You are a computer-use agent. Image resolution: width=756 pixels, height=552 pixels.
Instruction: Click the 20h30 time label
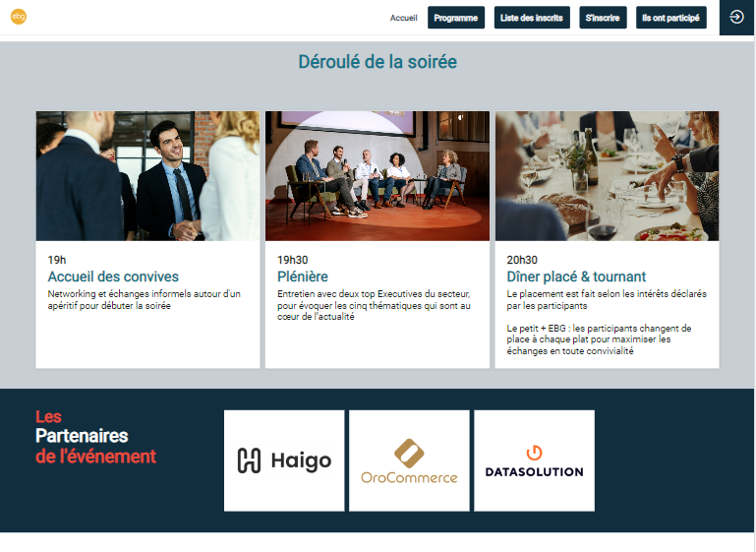522,260
